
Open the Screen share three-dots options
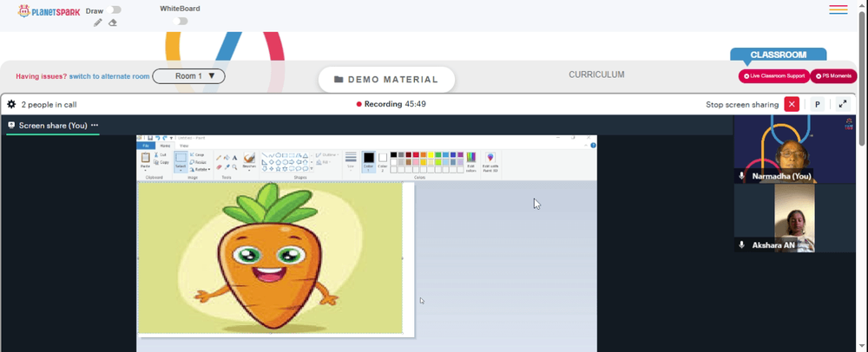pyautogui.click(x=95, y=126)
